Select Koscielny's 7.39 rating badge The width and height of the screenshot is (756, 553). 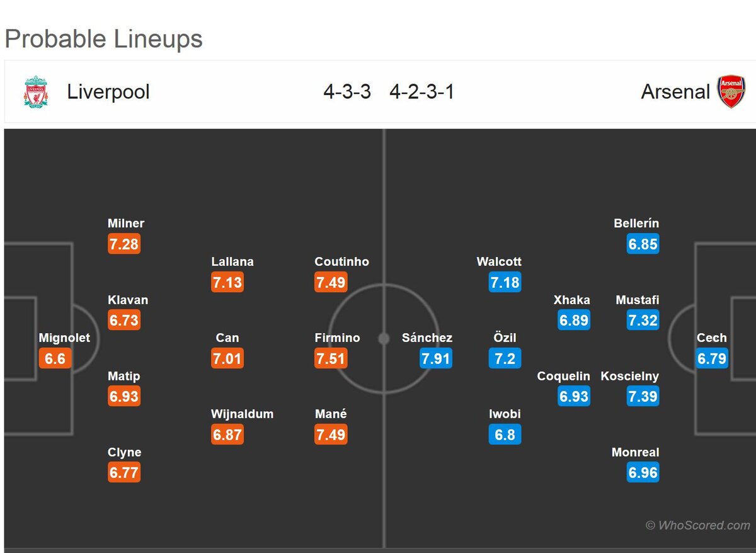(x=643, y=396)
